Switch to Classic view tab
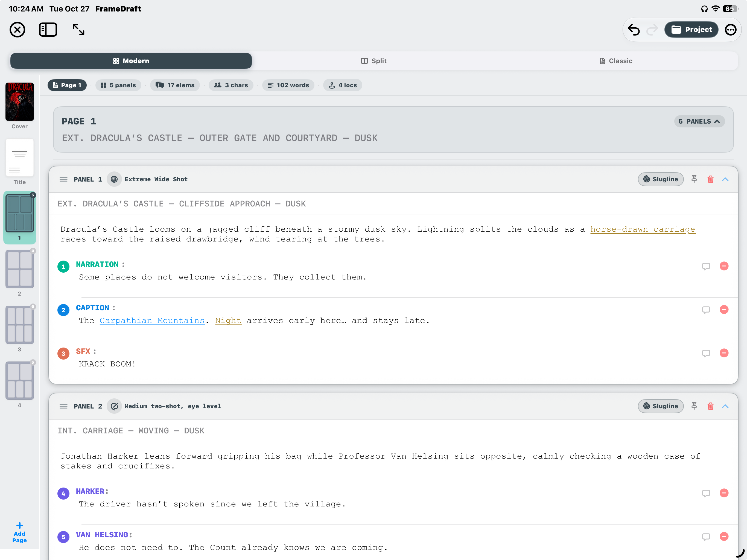Screen dimensions: 747x560 (616, 61)
